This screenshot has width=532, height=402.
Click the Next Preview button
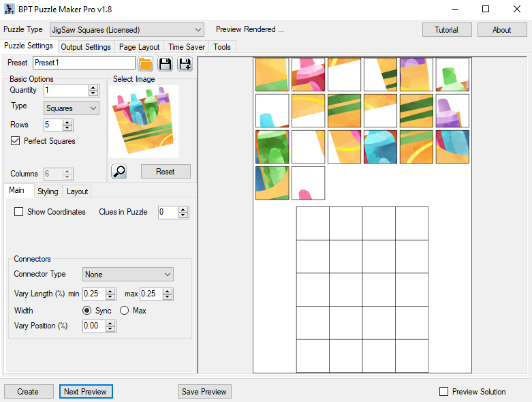click(x=86, y=392)
